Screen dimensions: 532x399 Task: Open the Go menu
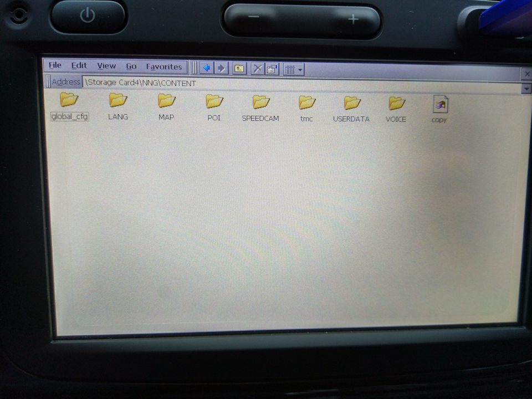pos(131,66)
